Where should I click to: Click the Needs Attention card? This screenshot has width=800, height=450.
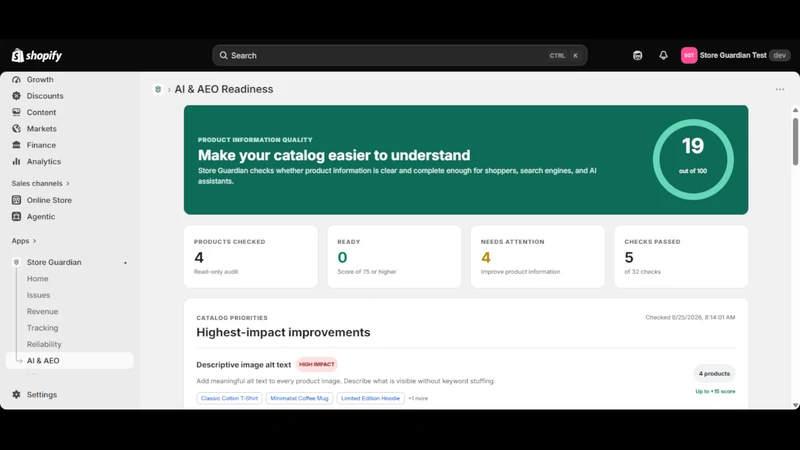pos(538,257)
